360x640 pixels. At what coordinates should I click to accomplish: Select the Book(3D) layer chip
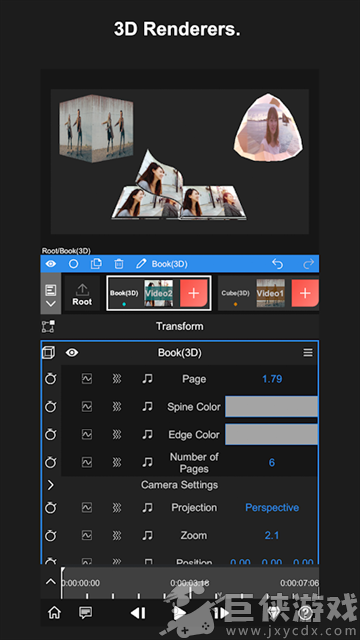tap(124, 293)
